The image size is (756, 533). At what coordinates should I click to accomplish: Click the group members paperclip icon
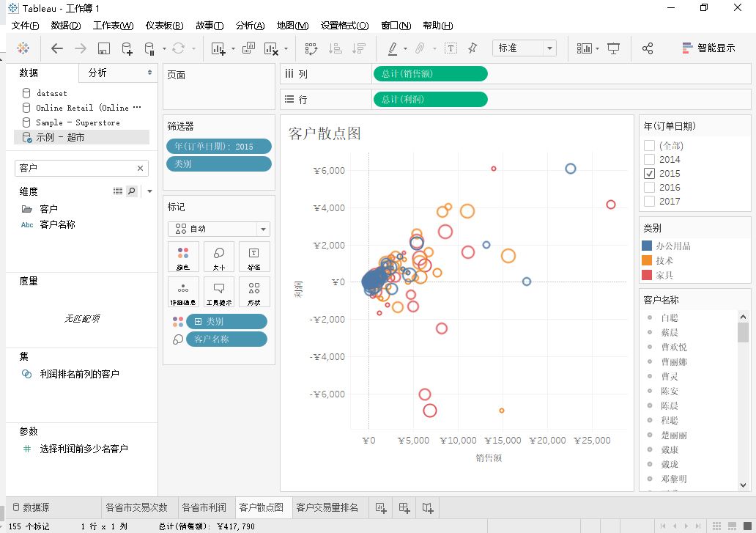pos(420,48)
